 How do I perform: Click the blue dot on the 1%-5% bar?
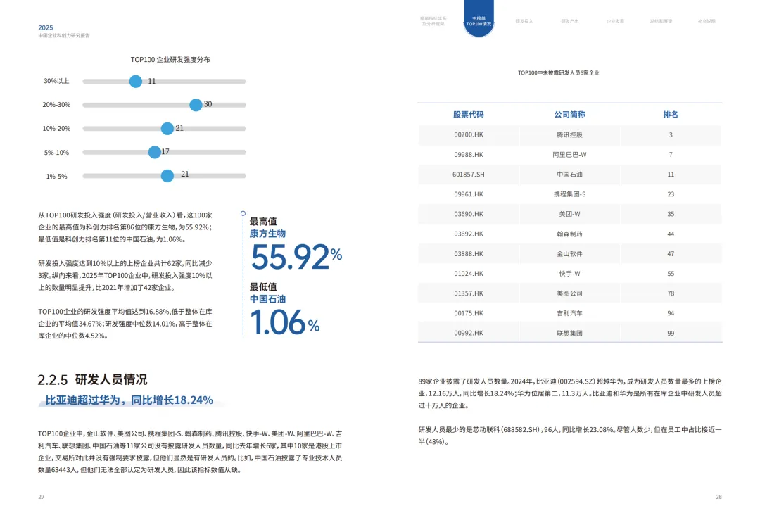(x=167, y=176)
